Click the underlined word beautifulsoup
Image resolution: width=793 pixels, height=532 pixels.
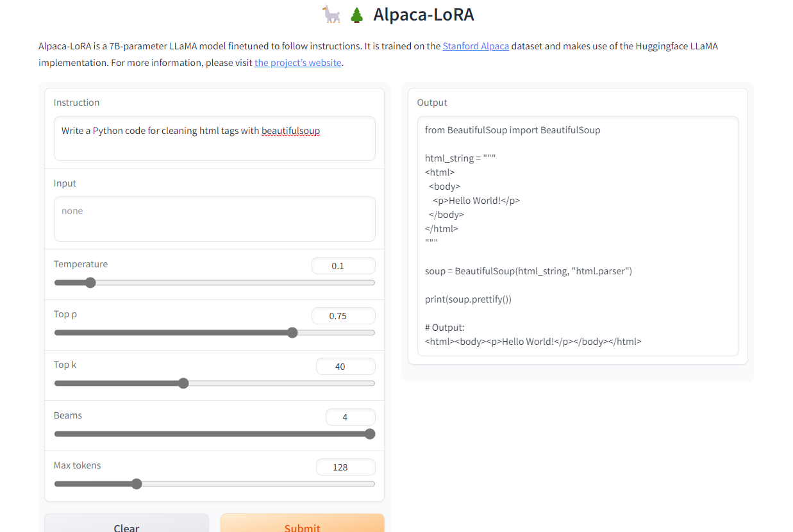pos(290,130)
